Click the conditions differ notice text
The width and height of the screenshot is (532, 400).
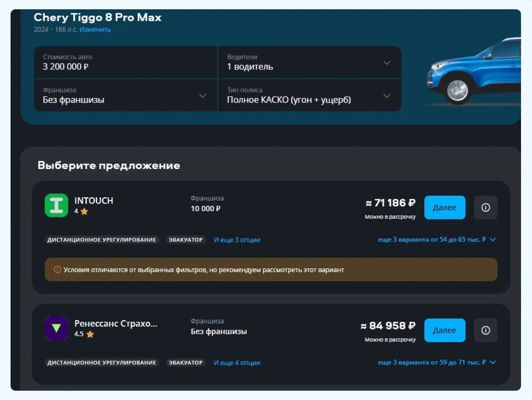204,270
